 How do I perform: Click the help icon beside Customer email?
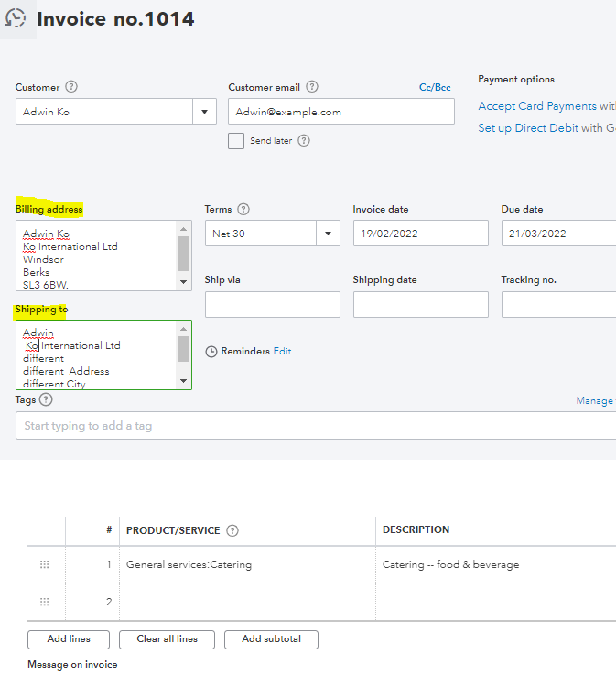point(312,87)
